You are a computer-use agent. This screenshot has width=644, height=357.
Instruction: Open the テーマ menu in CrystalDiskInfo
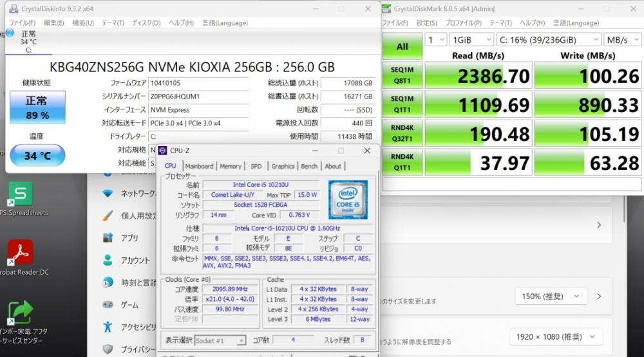pyautogui.click(x=113, y=23)
